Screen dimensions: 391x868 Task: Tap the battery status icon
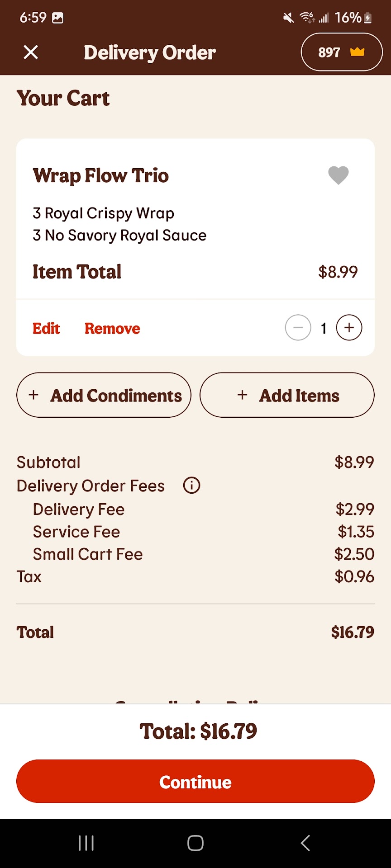tap(368, 18)
